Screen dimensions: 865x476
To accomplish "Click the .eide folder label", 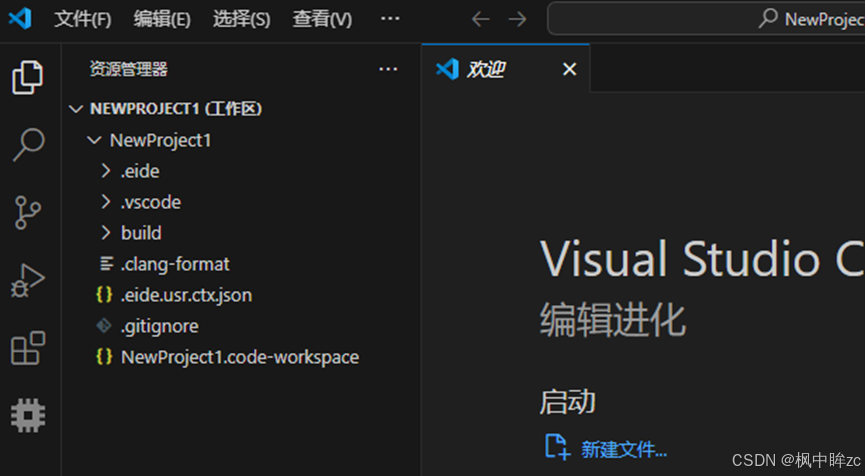I will tap(140, 171).
